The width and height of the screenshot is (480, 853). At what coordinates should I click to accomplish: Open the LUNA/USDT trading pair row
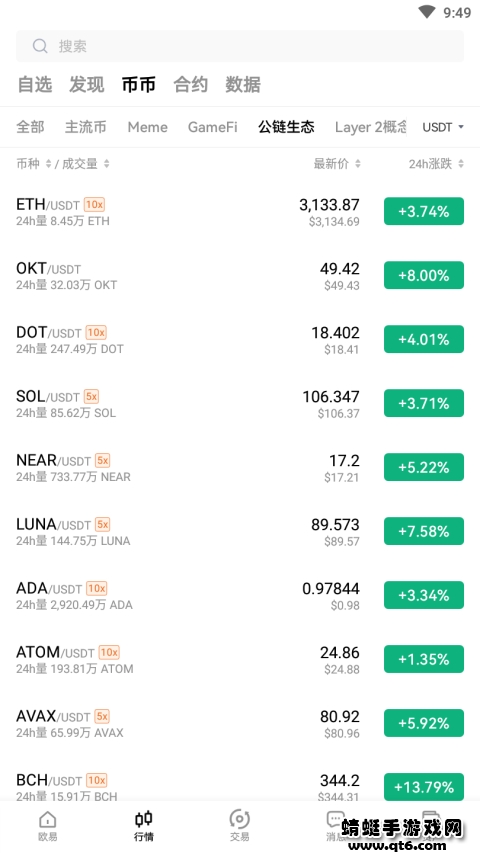240,531
